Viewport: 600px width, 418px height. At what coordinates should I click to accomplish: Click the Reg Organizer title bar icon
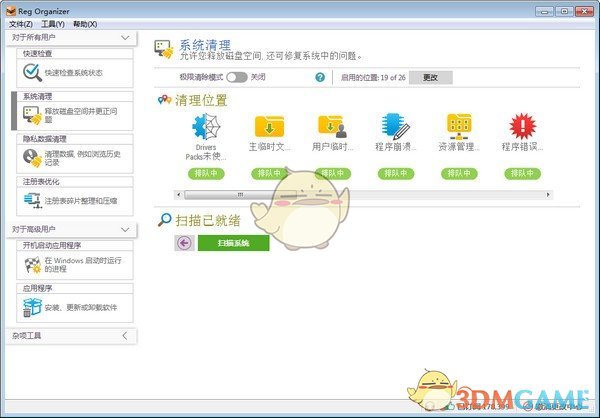[11, 11]
